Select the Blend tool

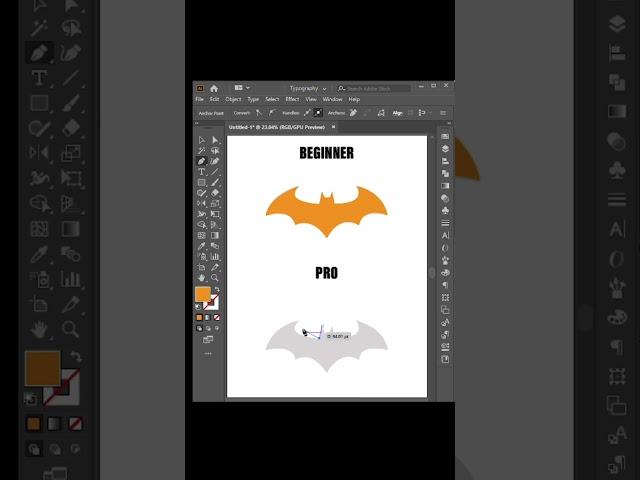[215, 246]
